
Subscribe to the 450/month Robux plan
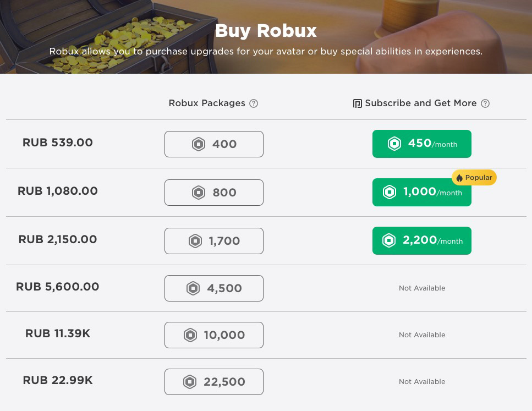tap(421, 144)
